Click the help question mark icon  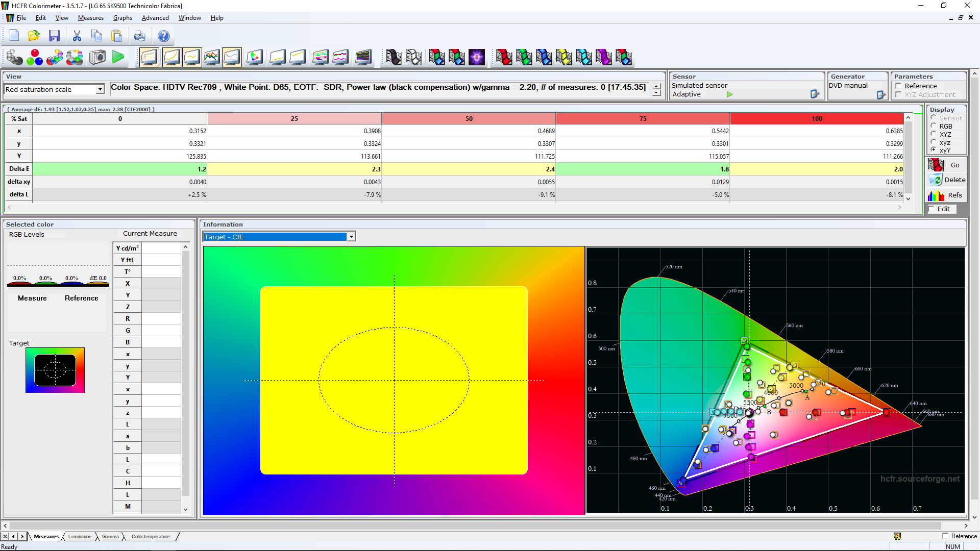pos(163,36)
